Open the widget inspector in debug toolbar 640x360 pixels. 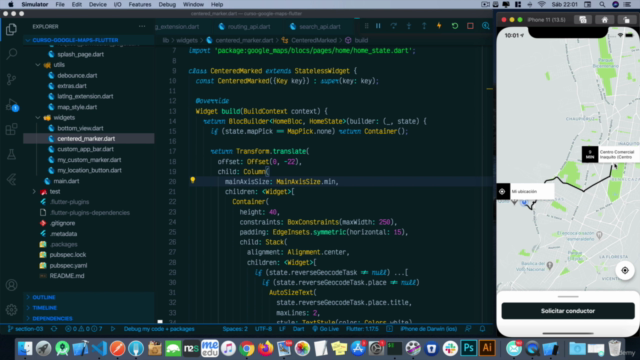pyautogui.click(x=486, y=26)
